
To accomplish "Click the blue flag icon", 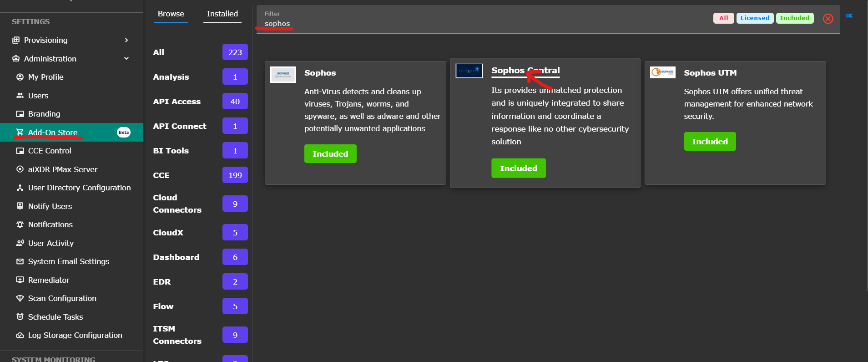I will [x=849, y=17].
